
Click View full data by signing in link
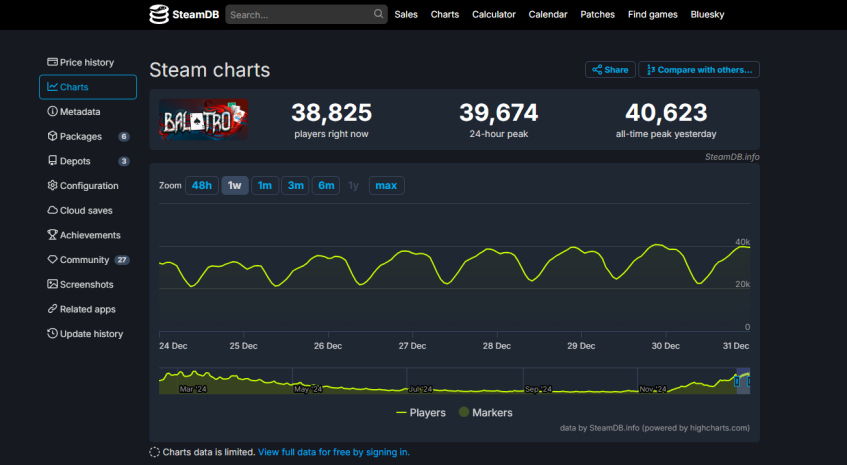coord(334,452)
